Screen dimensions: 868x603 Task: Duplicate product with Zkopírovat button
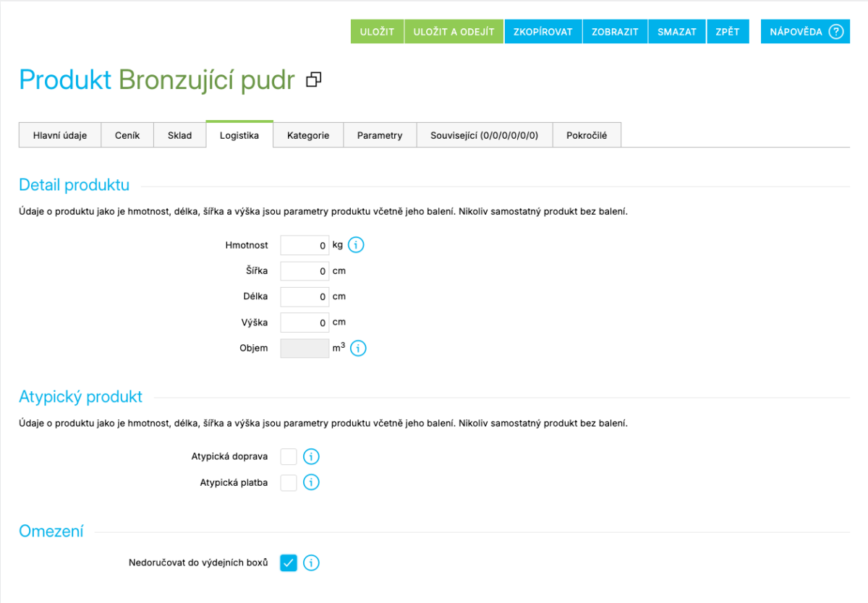[x=542, y=32]
